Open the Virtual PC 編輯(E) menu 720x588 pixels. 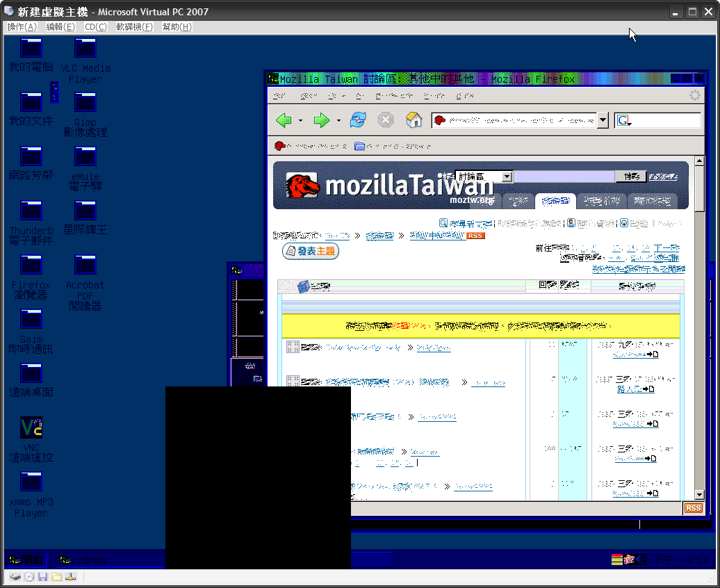point(60,27)
